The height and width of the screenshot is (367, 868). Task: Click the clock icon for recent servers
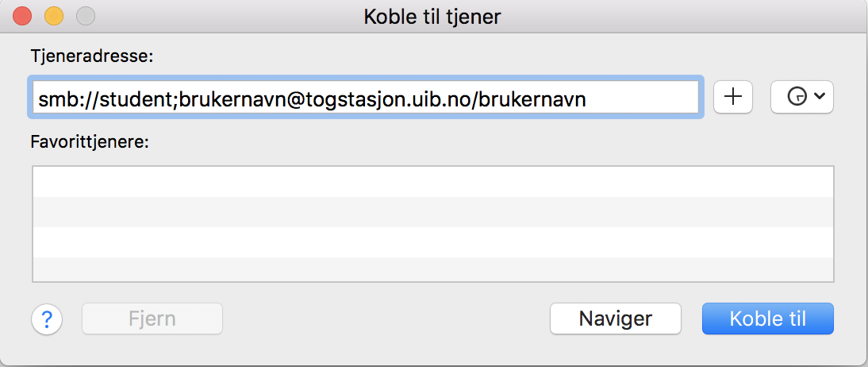click(x=796, y=97)
